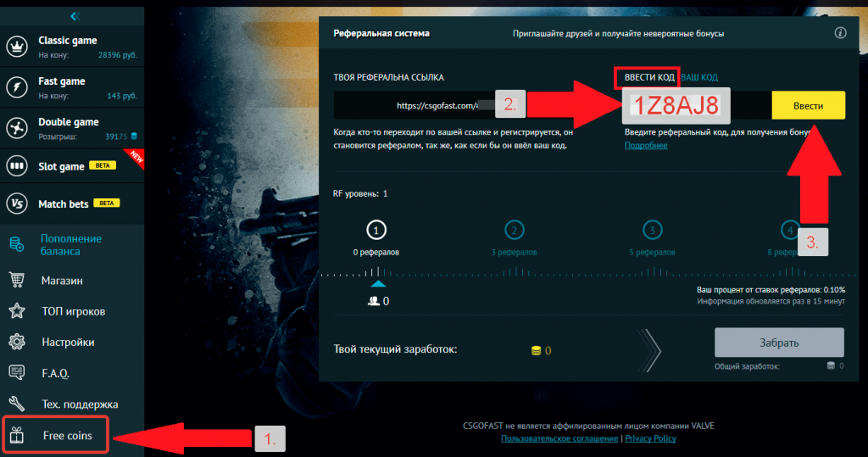This screenshot has height=457, width=868.
Task: Click the wrench icon for Тех. поддержка
Action: click(x=17, y=404)
